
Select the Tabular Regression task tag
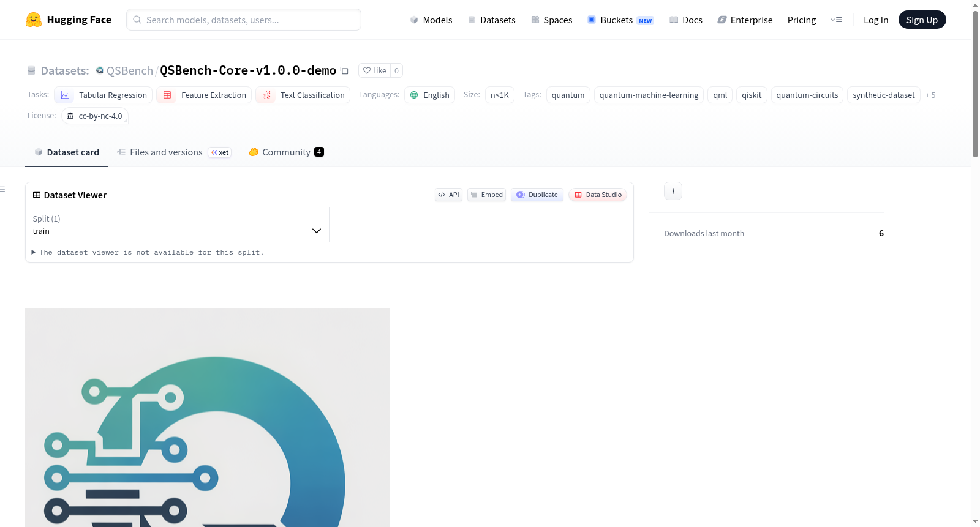(x=104, y=95)
